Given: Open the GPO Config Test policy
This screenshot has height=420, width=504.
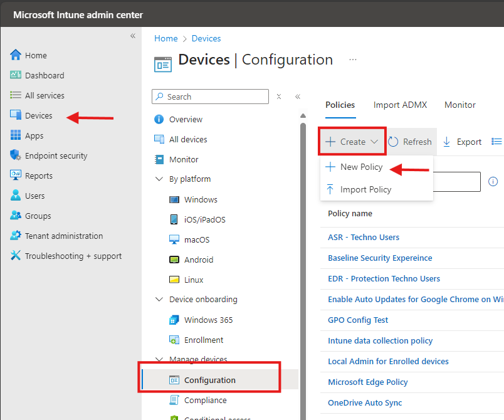Looking at the screenshot, I should click(358, 320).
